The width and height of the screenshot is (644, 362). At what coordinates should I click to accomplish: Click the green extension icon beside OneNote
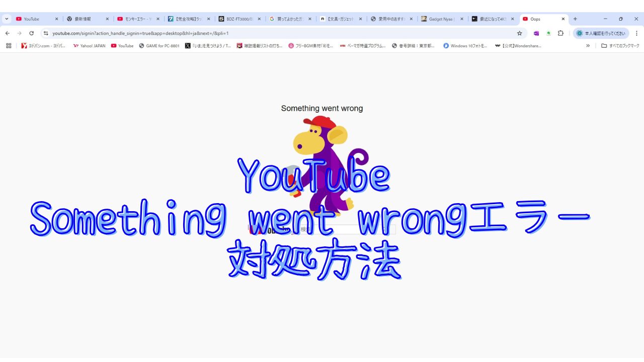pyautogui.click(x=548, y=33)
